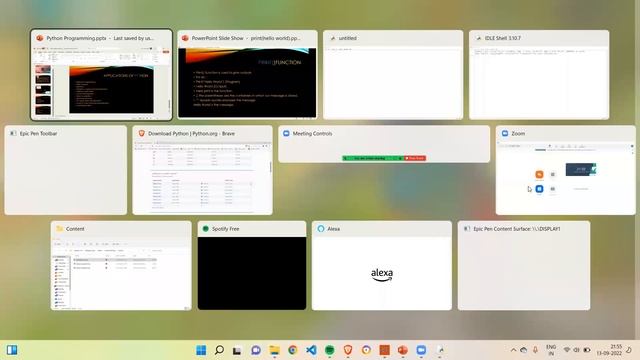
Task: Switch to IDLE Shell 3.10.7 window
Action: coord(539,75)
